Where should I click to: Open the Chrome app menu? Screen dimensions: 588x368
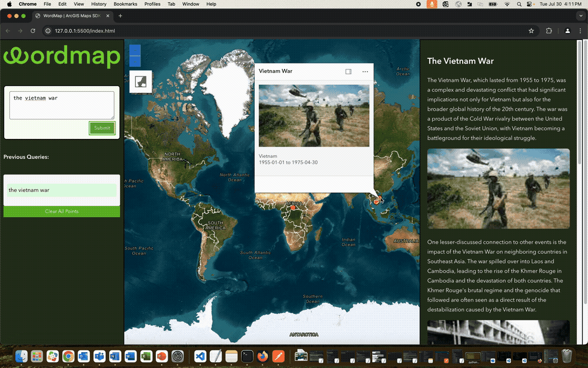pyautogui.click(x=28, y=4)
